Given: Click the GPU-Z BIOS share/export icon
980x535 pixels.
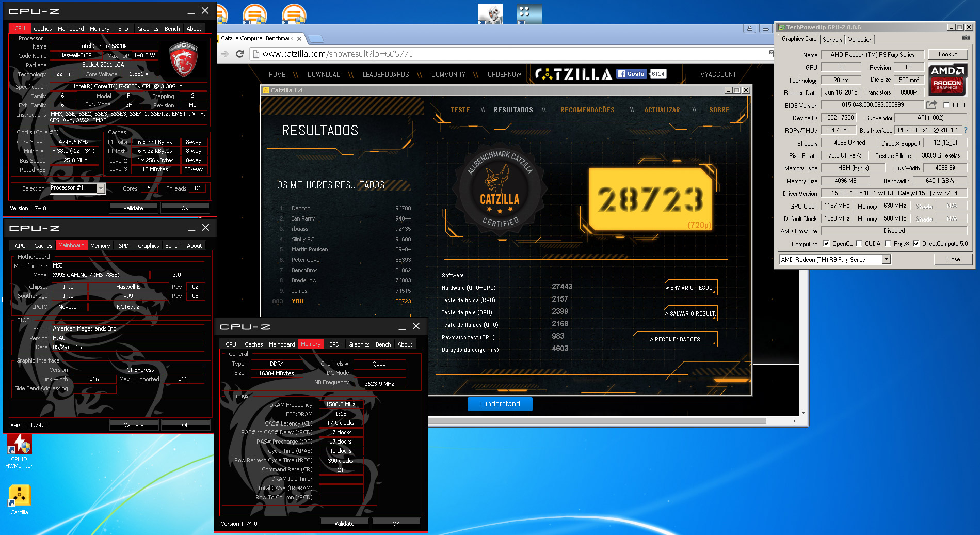Looking at the screenshot, I should coord(931,105).
